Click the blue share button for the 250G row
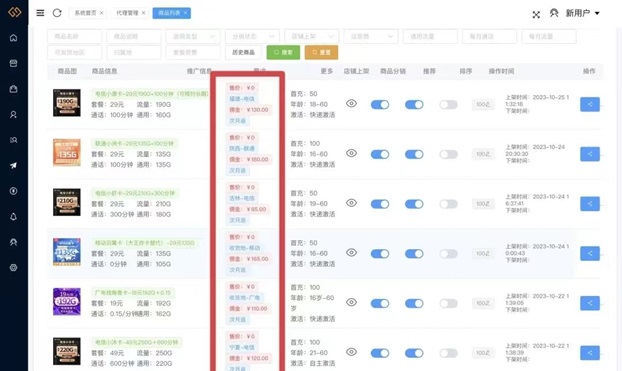622x371 pixels. [x=590, y=353]
